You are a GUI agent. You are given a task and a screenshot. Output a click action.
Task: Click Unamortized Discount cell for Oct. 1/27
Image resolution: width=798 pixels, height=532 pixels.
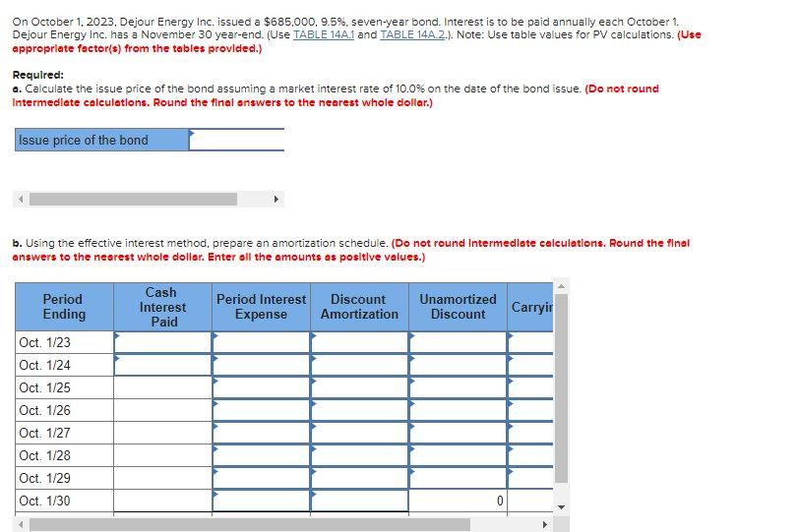[x=458, y=433]
